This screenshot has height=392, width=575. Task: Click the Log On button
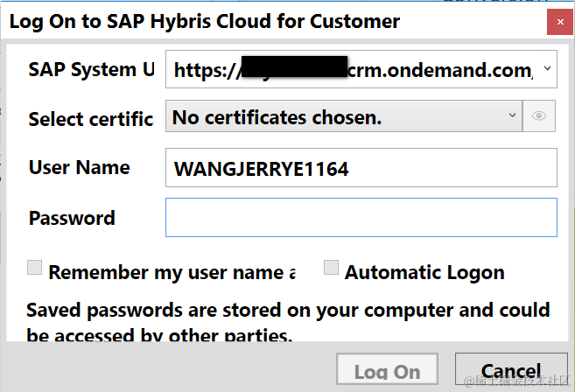click(x=387, y=369)
